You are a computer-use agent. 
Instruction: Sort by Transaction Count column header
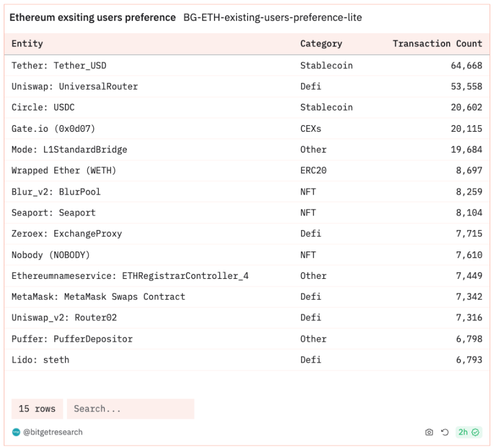(x=437, y=43)
